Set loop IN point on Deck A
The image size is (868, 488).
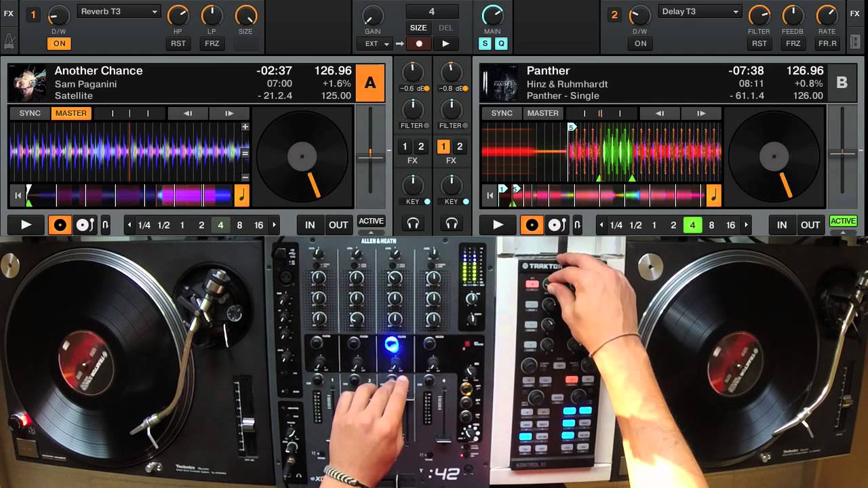click(310, 225)
